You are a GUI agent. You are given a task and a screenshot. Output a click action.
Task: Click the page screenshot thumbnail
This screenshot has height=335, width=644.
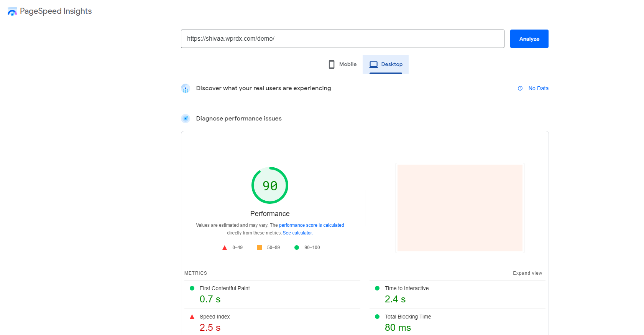[460, 208]
